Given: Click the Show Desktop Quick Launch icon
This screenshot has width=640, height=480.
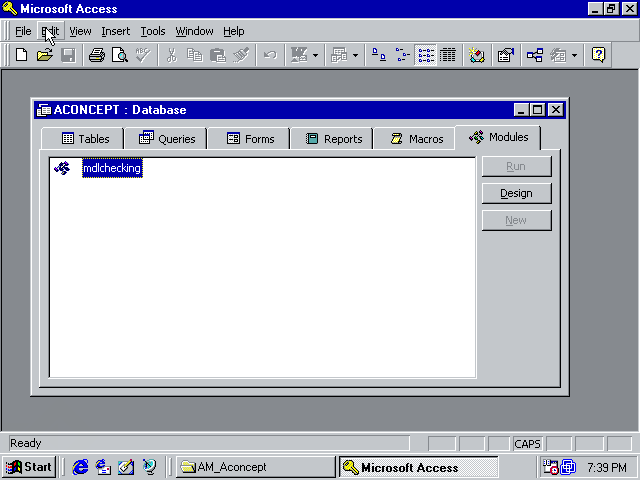Looking at the screenshot, I should tap(126, 467).
